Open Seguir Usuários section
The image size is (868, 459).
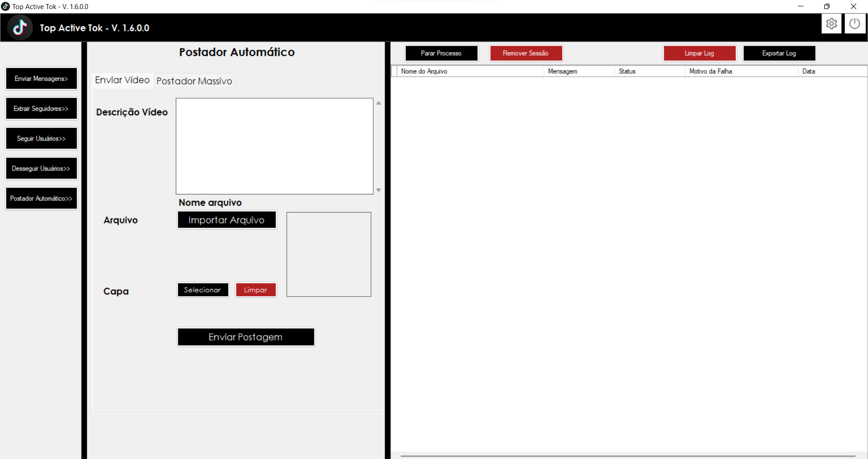click(x=41, y=138)
